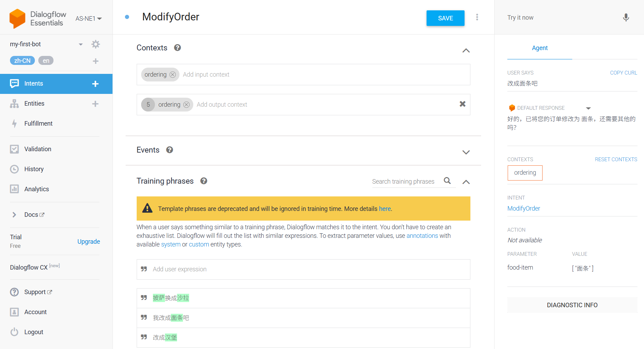Click the Search training phrases field

[x=403, y=182]
